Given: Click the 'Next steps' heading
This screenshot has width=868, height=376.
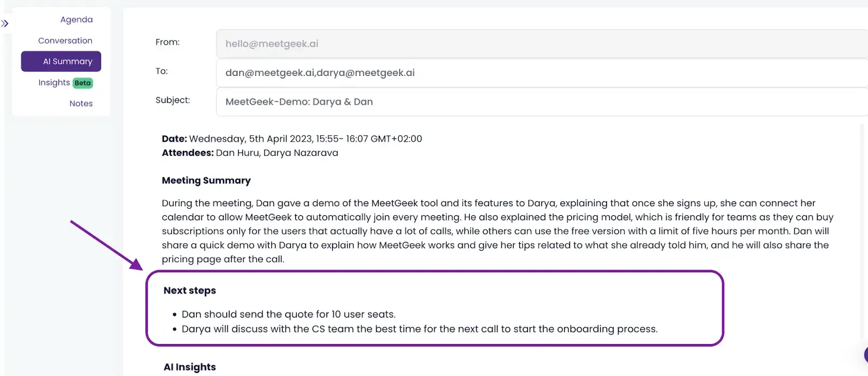Looking at the screenshot, I should click(190, 291).
